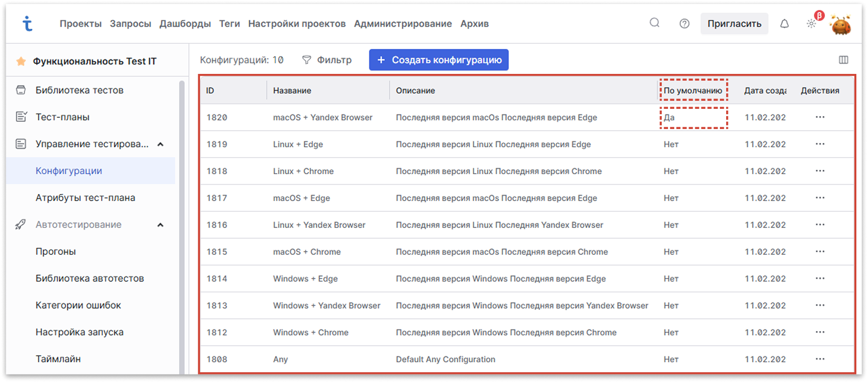The image size is (868, 383).
Task: Open actions menu for Windows + Edge row
Action: 820,278
